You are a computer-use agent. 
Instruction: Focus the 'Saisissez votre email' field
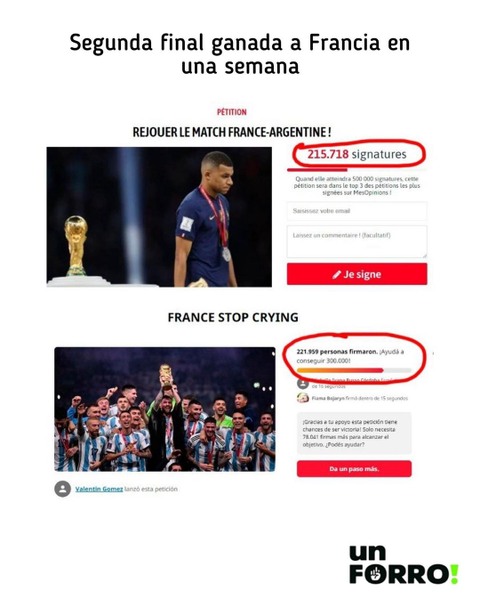[357, 211]
